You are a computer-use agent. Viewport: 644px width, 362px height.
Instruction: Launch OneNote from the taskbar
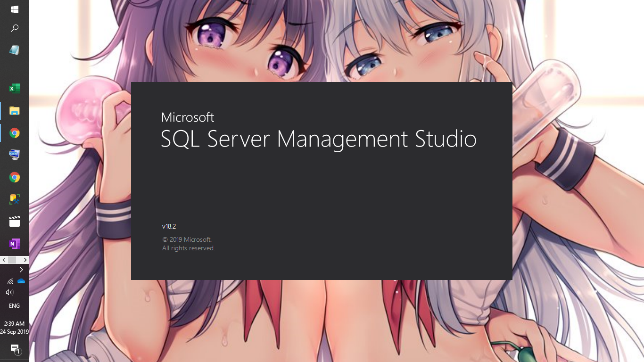pyautogui.click(x=14, y=244)
